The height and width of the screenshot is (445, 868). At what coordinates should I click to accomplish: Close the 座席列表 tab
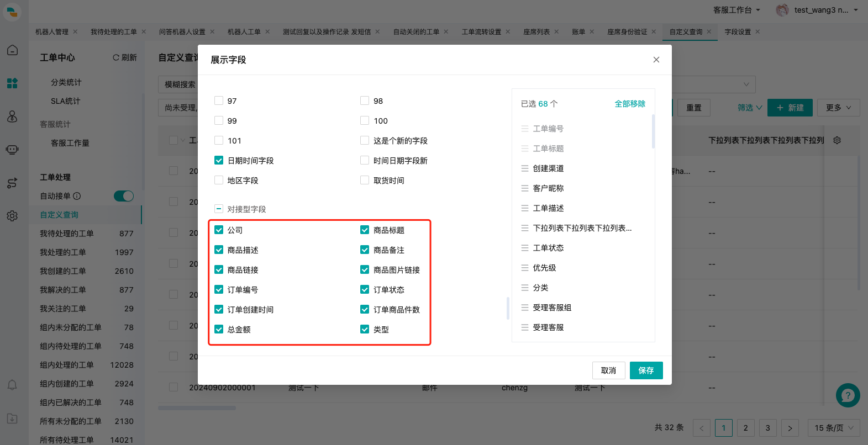point(556,31)
